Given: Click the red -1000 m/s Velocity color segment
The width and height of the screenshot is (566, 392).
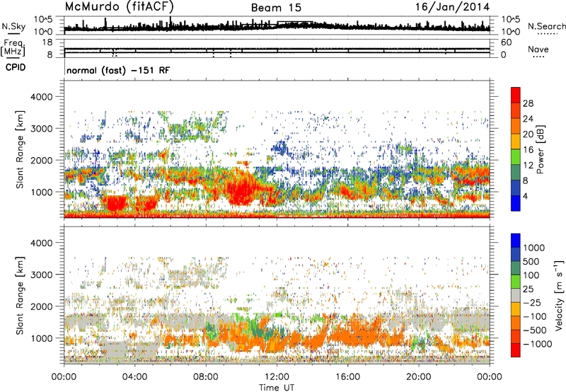Looking at the screenshot, I should click(516, 350).
